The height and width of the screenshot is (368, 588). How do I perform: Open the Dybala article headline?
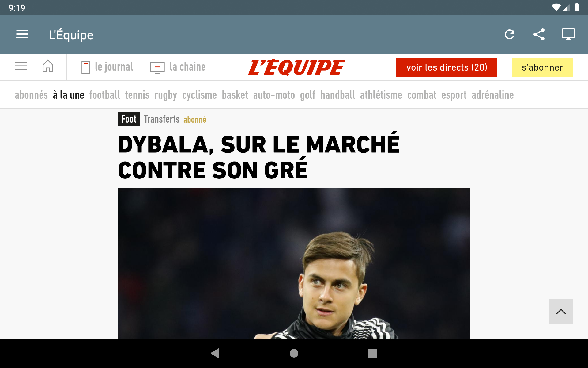pyautogui.click(x=259, y=157)
